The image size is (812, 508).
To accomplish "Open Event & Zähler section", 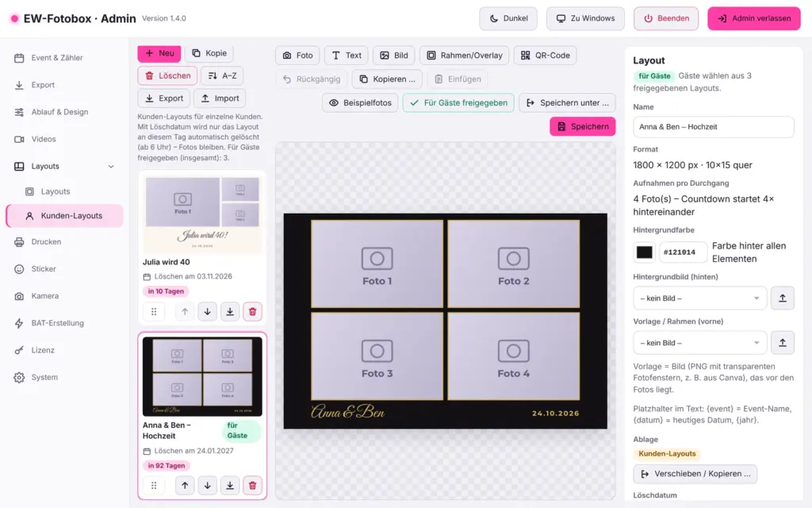I will tap(65, 58).
